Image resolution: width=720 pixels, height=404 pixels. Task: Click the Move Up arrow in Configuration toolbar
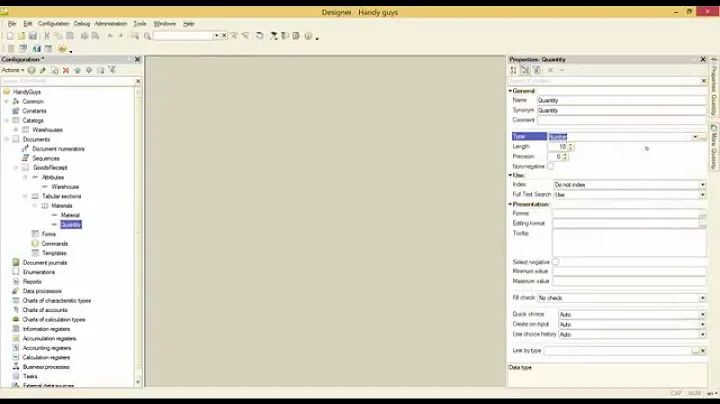[77, 70]
